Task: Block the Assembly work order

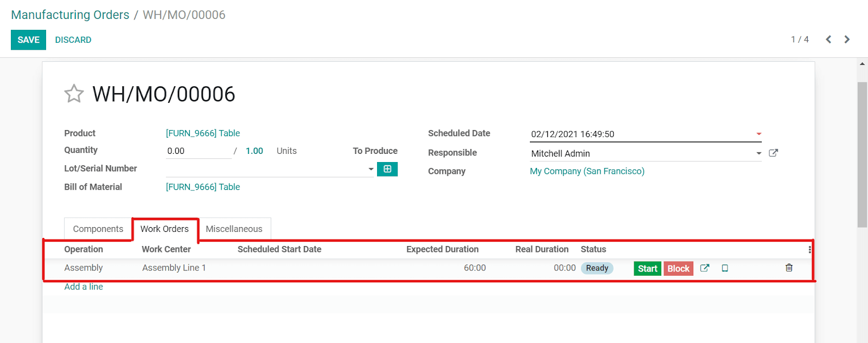Action: (x=678, y=268)
